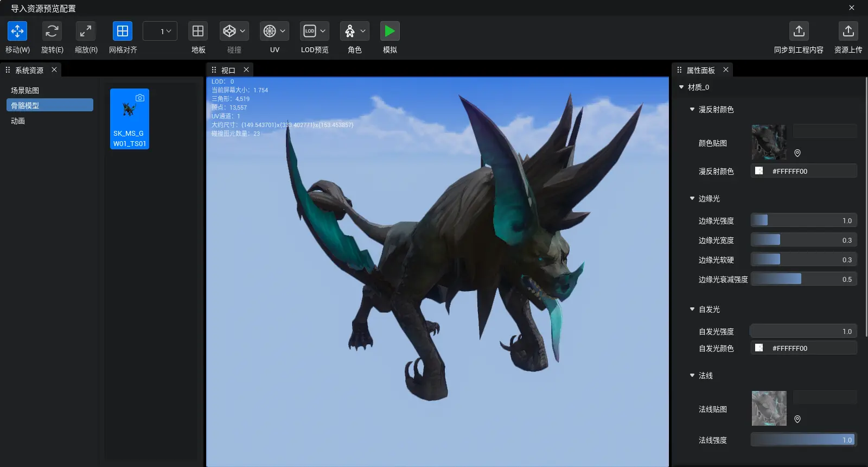Open the collision dropdown arrow

click(242, 31)
